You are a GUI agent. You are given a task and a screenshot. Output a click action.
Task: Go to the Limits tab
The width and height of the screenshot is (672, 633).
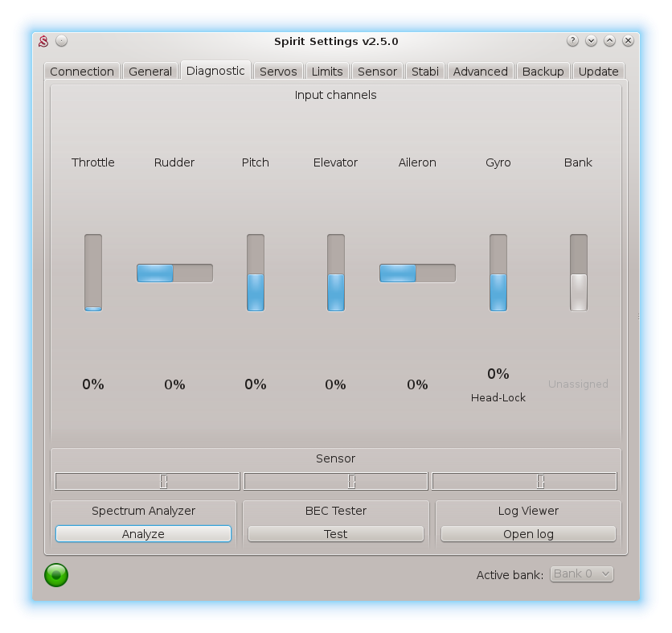point(327,72)
